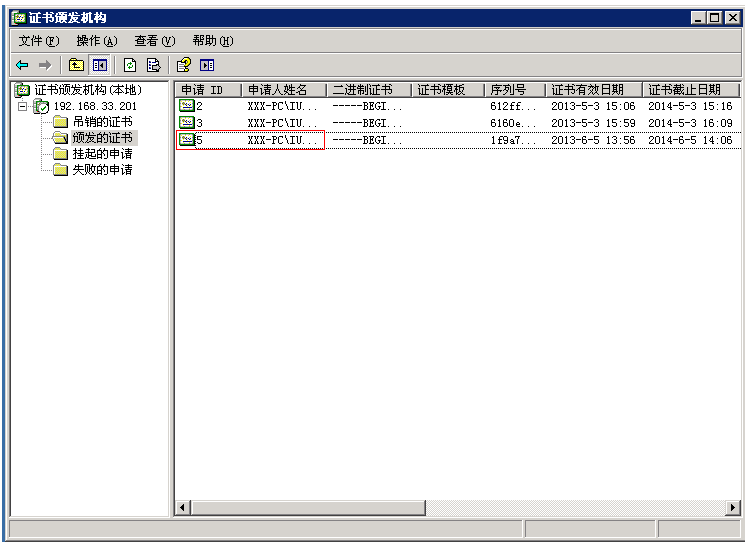Click the horizontal scrollbar right arrow

tap(733, 508)
